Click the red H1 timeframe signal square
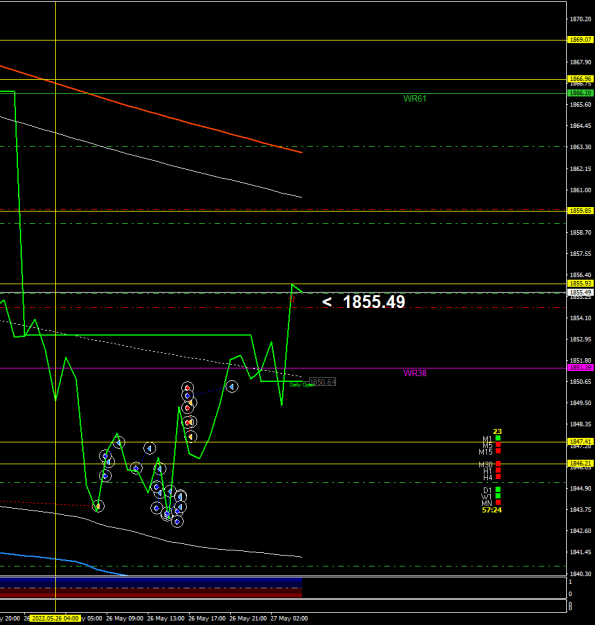This screenshot has height=625, width=595. (x=498, y=470)
